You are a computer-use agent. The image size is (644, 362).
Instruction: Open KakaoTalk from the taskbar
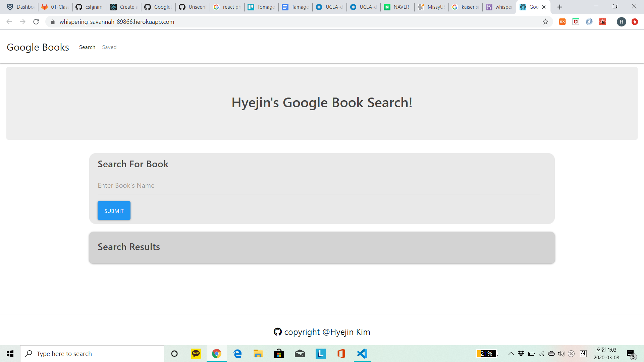pos(196,354)
